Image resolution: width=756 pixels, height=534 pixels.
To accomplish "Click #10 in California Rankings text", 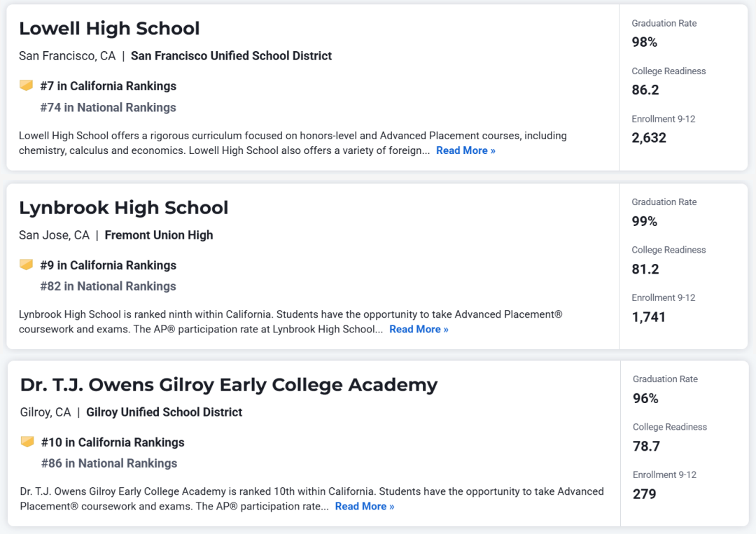I will pos(113,442).
